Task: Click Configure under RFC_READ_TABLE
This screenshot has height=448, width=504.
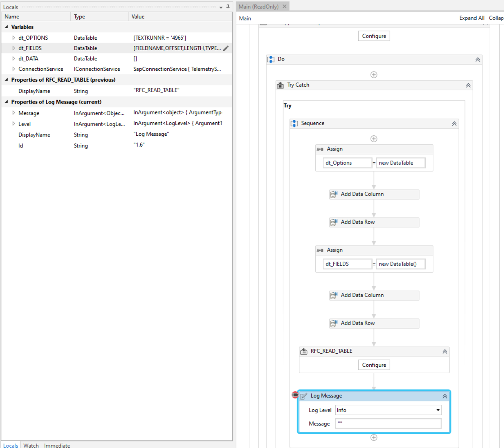Action: (374, 365)
